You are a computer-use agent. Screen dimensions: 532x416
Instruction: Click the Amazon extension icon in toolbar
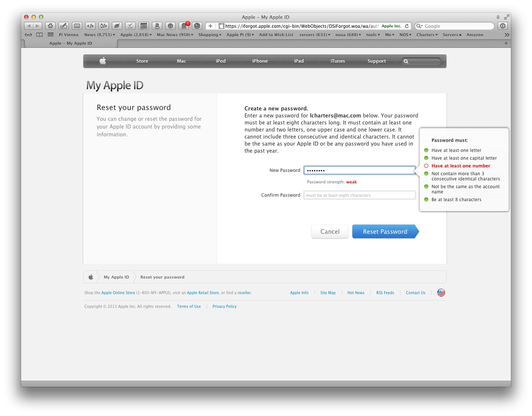coord(157,26)
